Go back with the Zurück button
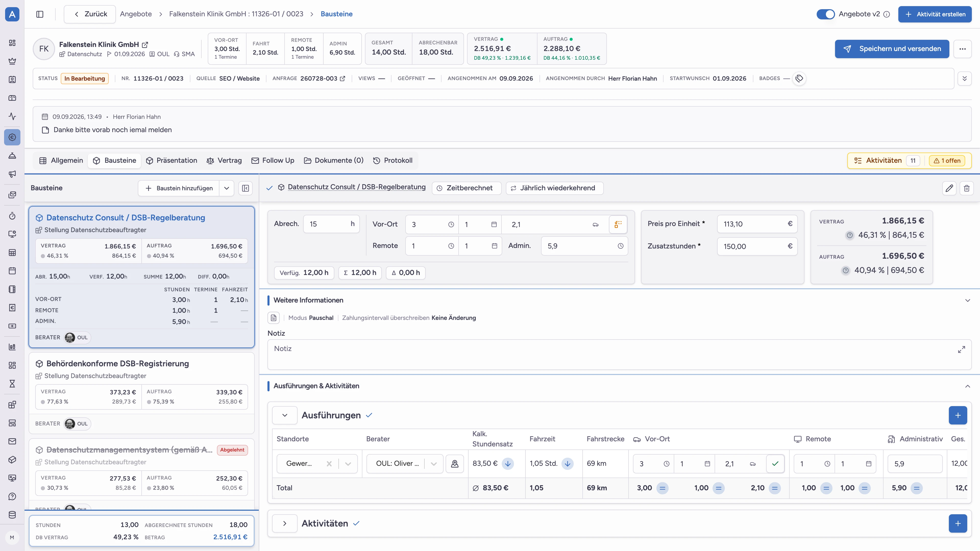The image size is (980, 551). [x=90, y=14]
